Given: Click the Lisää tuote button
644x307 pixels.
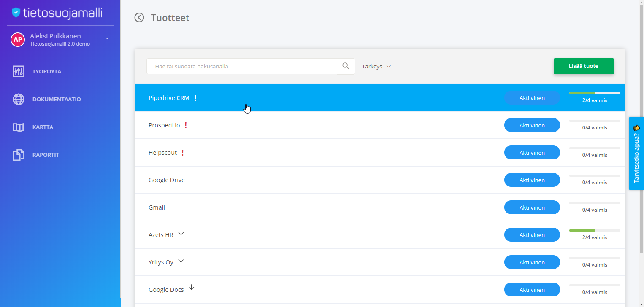Looking at the screenshot, I should click(x=584, y=66).
